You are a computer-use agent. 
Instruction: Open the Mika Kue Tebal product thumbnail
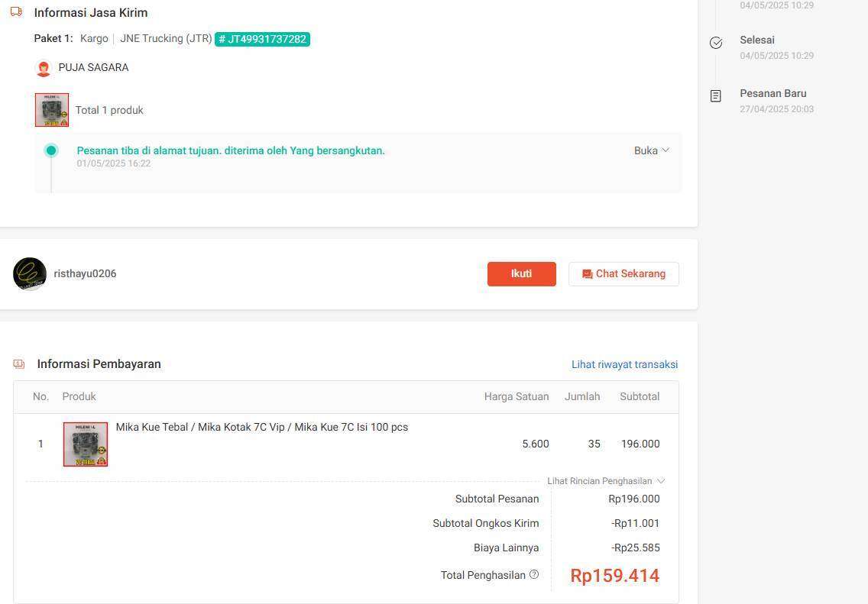tap(86, 444)
